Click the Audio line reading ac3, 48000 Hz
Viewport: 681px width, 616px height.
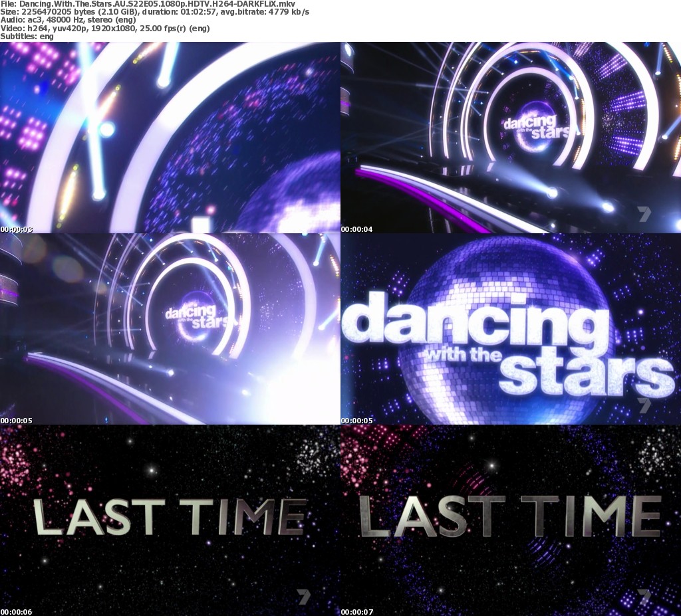[x=68, y=20]
